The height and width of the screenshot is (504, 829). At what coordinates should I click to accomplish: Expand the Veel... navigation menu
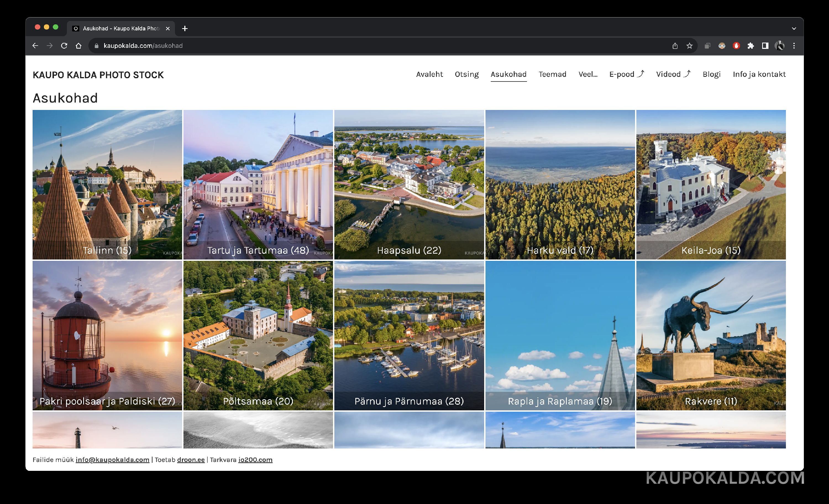[x=588, y=74]
